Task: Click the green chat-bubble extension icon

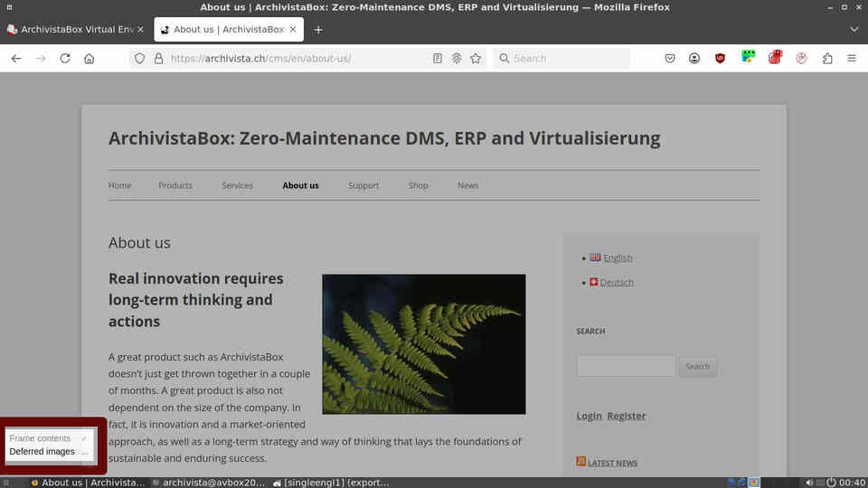Action: [749, 56]
